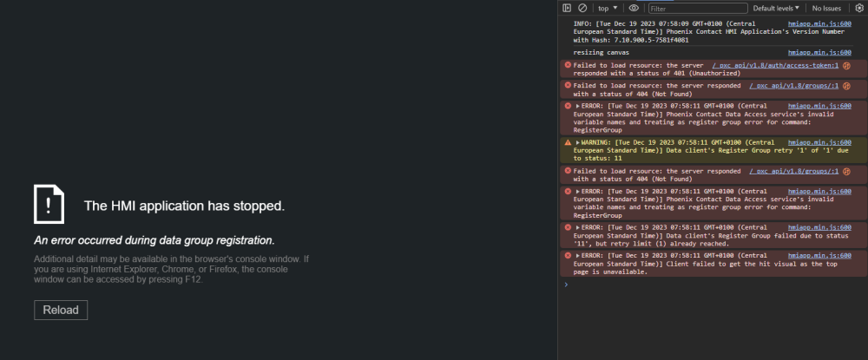This screenshot has height=360, width=868.
Task: Click the yellow warning triangle icon
Action: (x=568, y=142)
